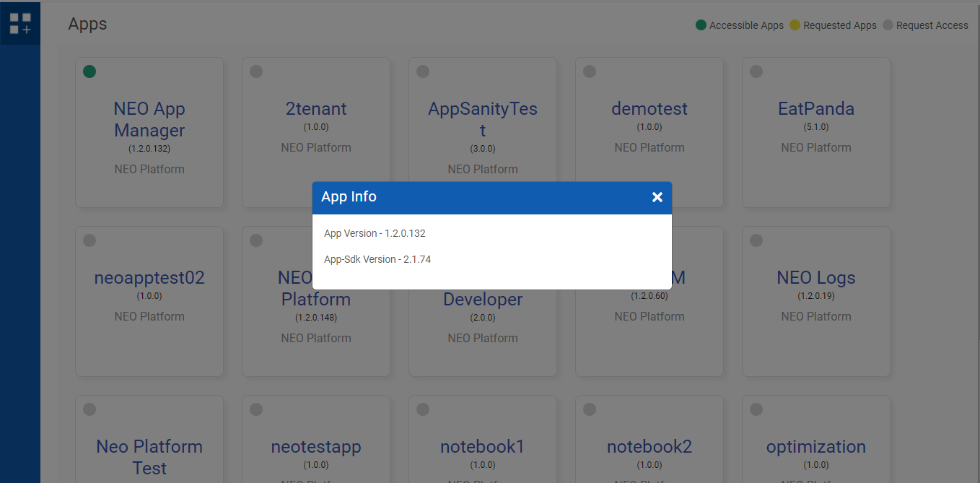The image size is (980, 483).
Task: Click the App Info dialog title
Action: pos(349,196)
